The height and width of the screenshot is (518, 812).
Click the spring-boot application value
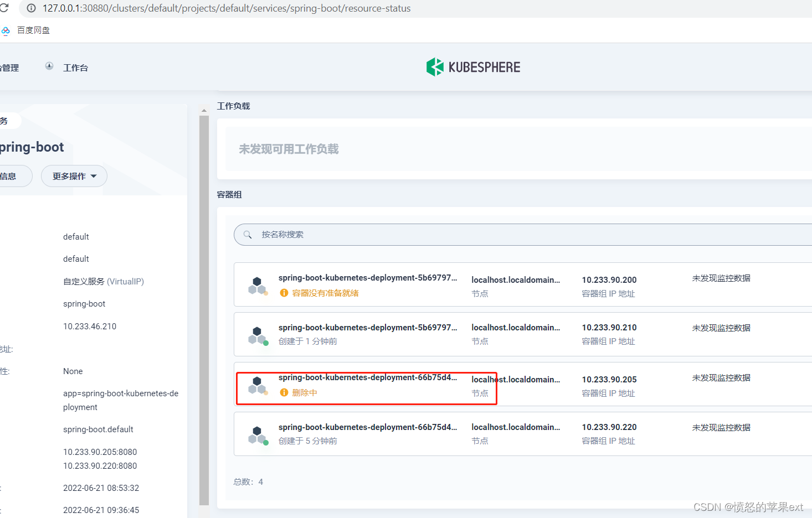(84, 304)
